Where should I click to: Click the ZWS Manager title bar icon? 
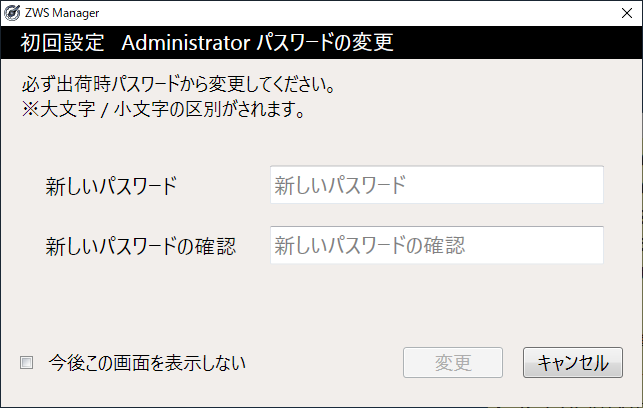[12, 13]
